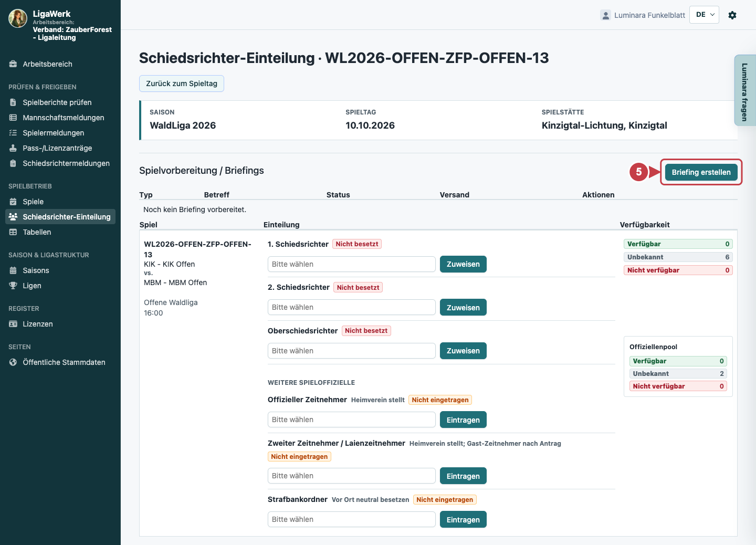The width and height of the screenshot is (756, 545).
Task: Open the Strafbankordner selection dropdown
Action: (352, 519)
